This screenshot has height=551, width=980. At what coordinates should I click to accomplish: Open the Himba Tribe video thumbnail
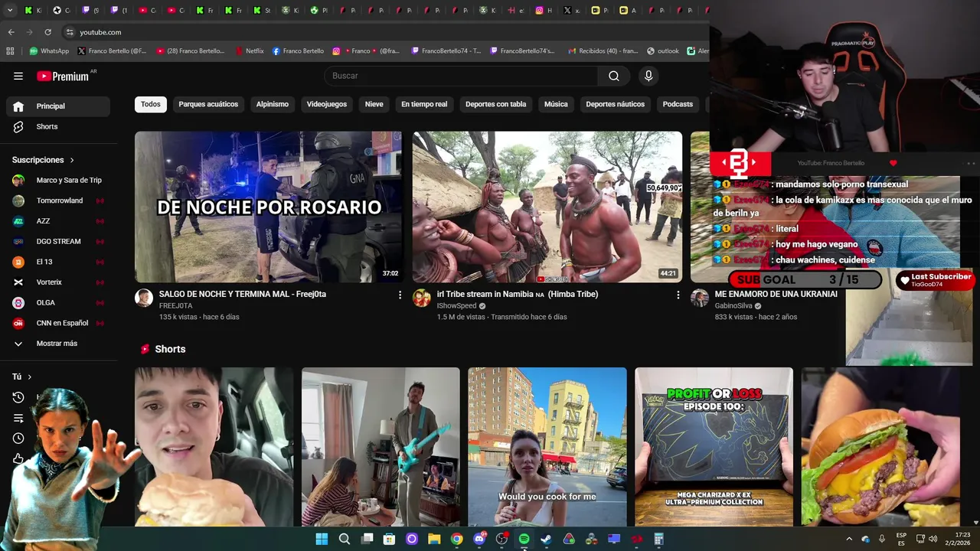pyautogui.click(x=547, y=207)
